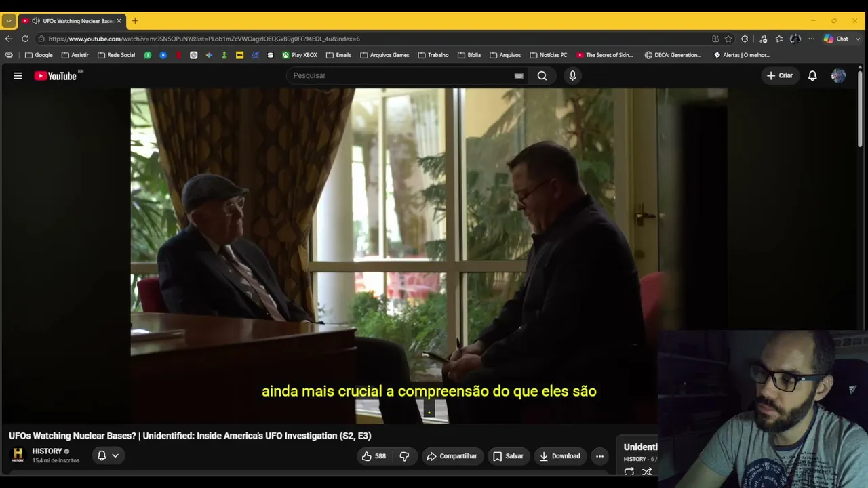Open Alertas | O melhor bookmark
The image size is (868, 488).
click(x=743, y=55)
